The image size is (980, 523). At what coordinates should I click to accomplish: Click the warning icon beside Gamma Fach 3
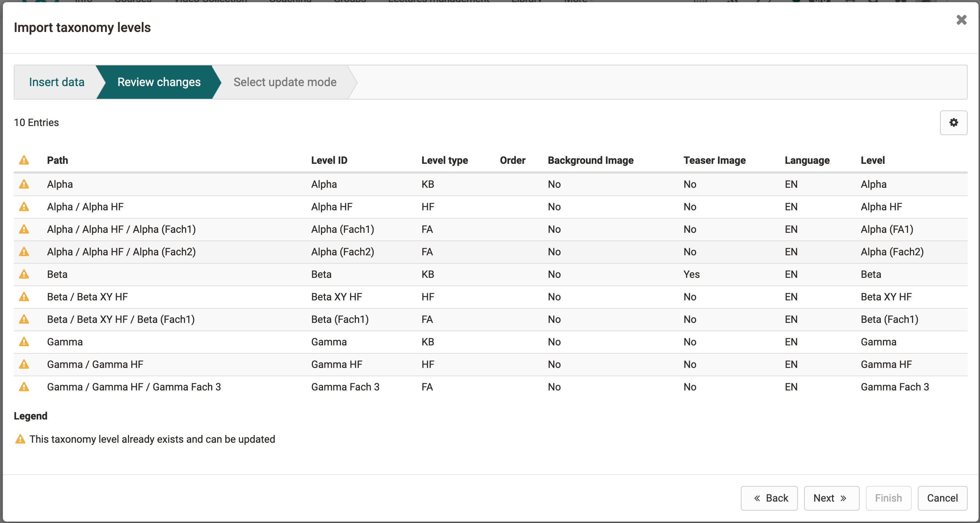(24, 386)
